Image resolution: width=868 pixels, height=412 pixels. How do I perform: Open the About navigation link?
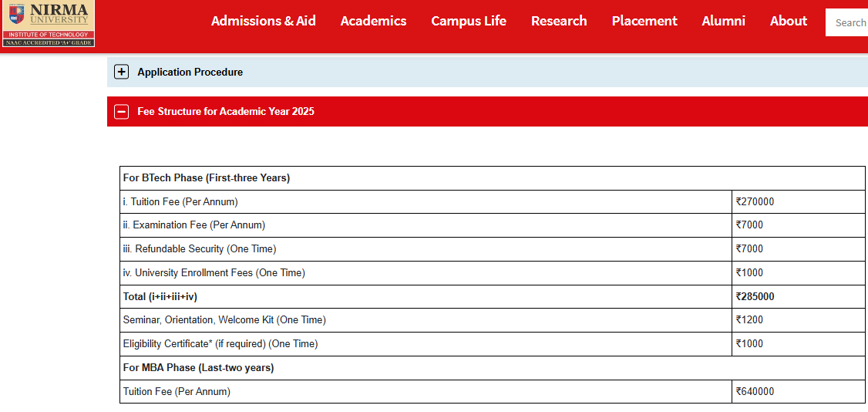[x=788, y=21]
